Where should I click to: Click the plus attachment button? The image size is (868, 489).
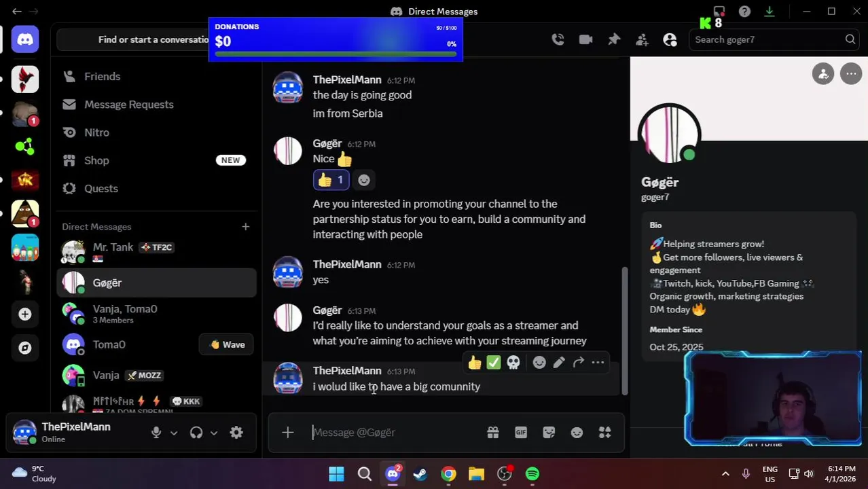click(287, 433)
